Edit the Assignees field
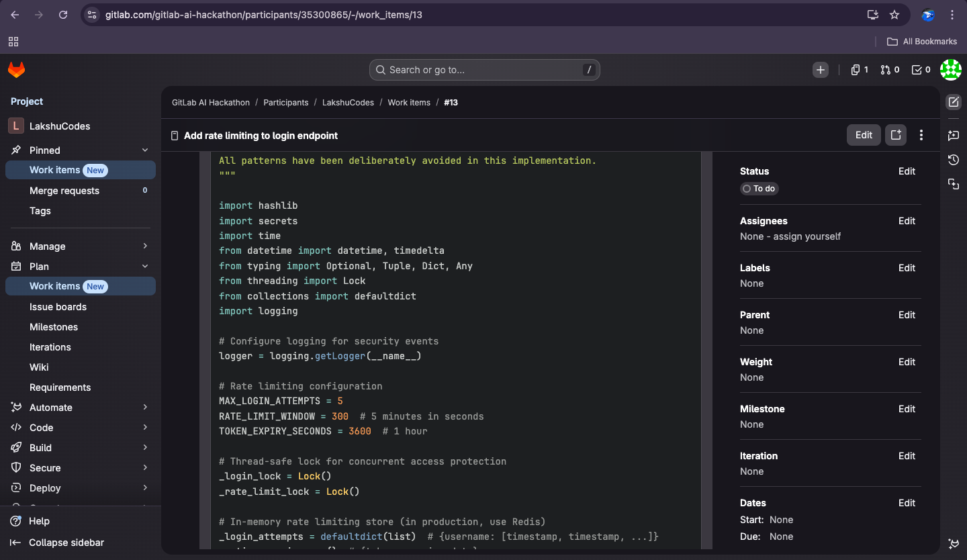The image size is (967, 560). (907, 221)
